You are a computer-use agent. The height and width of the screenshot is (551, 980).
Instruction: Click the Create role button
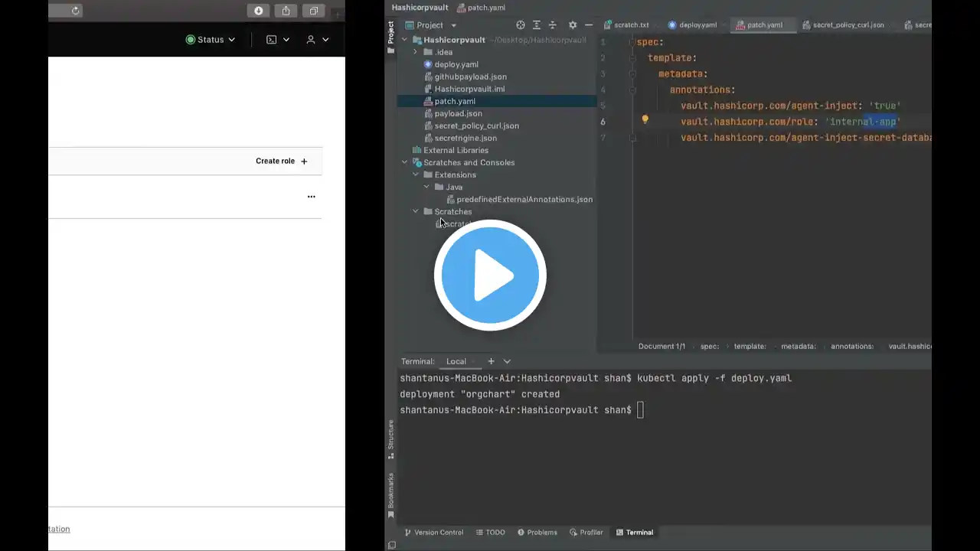[281, 161]
